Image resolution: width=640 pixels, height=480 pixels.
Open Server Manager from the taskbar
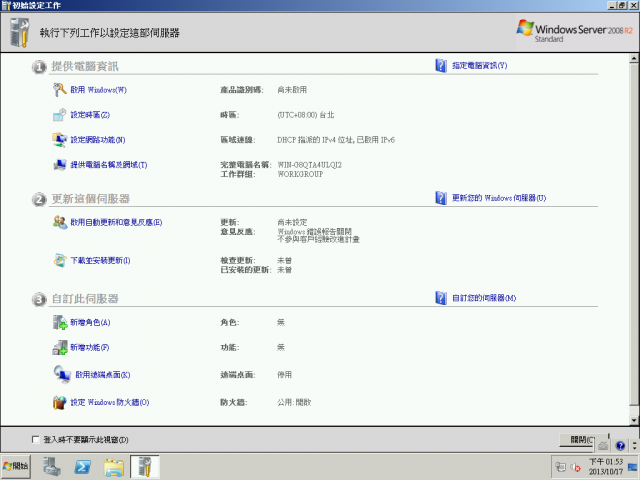(52, 466)
